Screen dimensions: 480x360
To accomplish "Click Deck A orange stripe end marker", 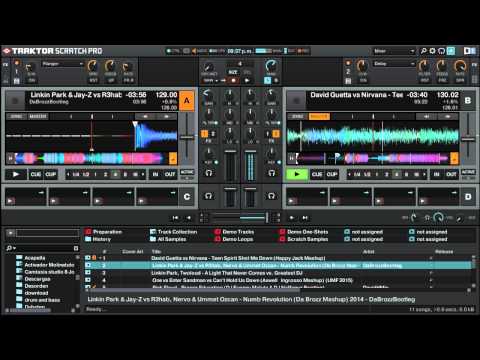I will tap(173, 159).
